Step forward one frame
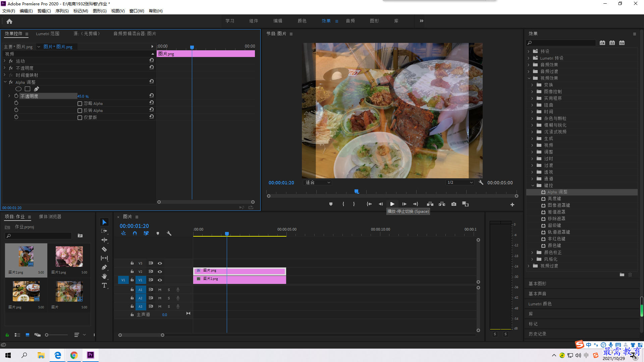Screen dimensions: 644x362 click(x=404, y=204)
